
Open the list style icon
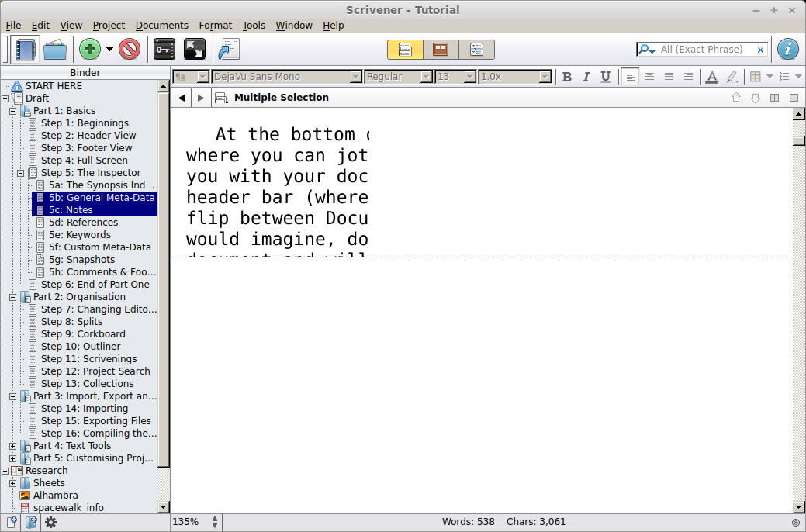[784, 77]
